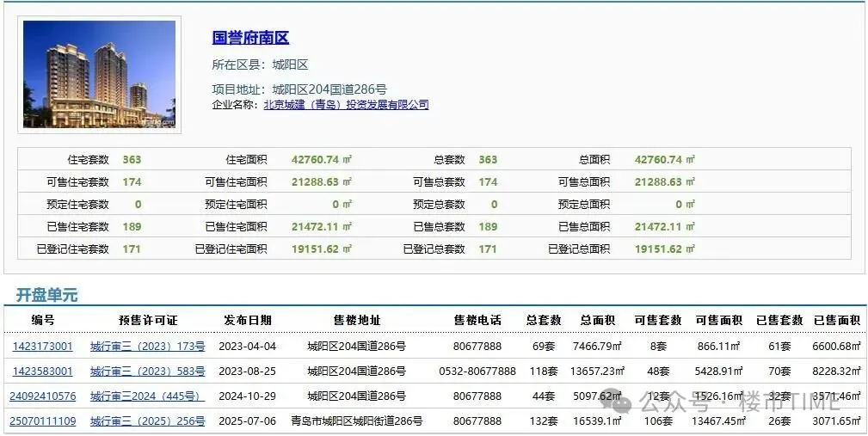The width and height of the screenshot is (868, 436).
Task: Open the 国誉府南区 project title link
Action: click(x=250, y=38)
